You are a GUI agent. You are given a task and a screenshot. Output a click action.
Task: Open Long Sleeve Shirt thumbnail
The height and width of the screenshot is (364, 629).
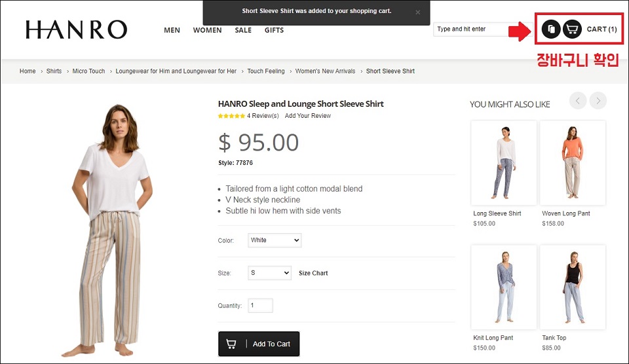[504, 163]
